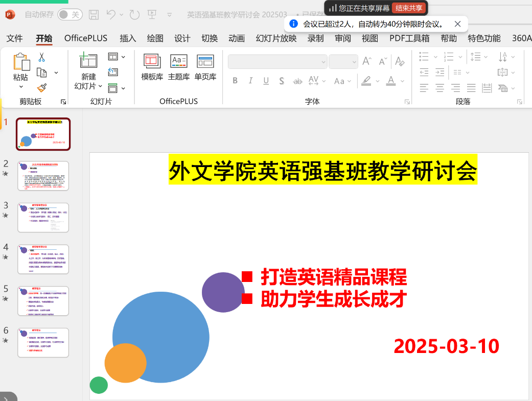532x401 pixels.
Task: Open the 主题库 theme library
Action: (179, 67)
